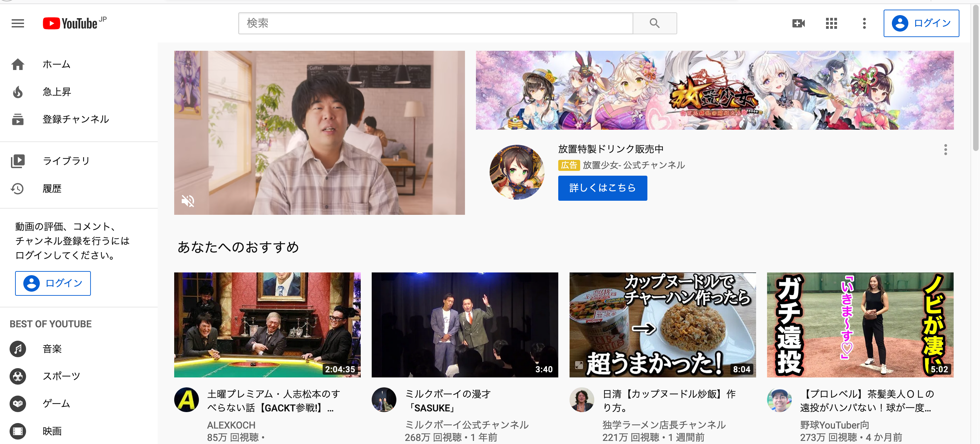Image resolution: width=980 pixels, height=444 pixels.
Task: Go to ホーム in the sidebar
Action: tap(56, 65)
